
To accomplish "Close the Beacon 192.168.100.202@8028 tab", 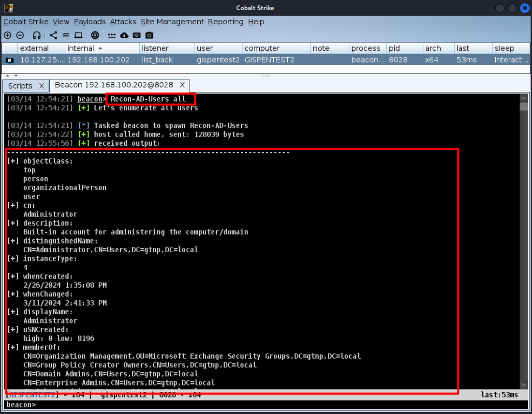I will click(182, 85).
